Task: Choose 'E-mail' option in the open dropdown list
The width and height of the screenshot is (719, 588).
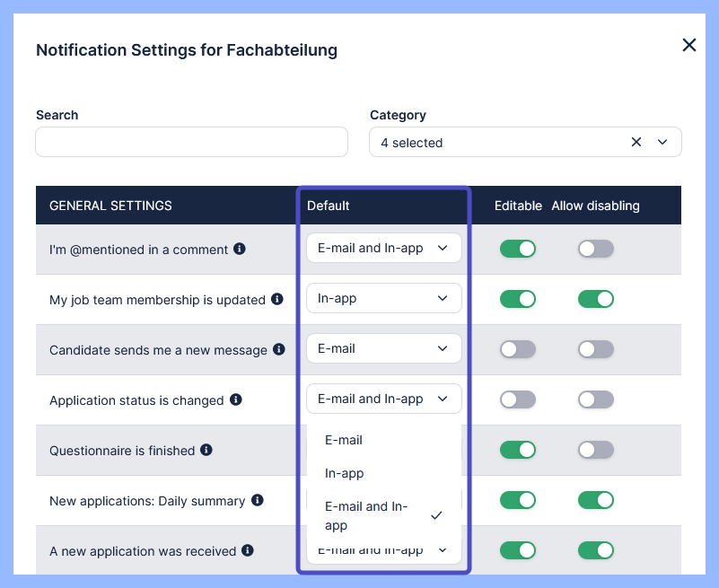Action: click(x=344, y=440)
